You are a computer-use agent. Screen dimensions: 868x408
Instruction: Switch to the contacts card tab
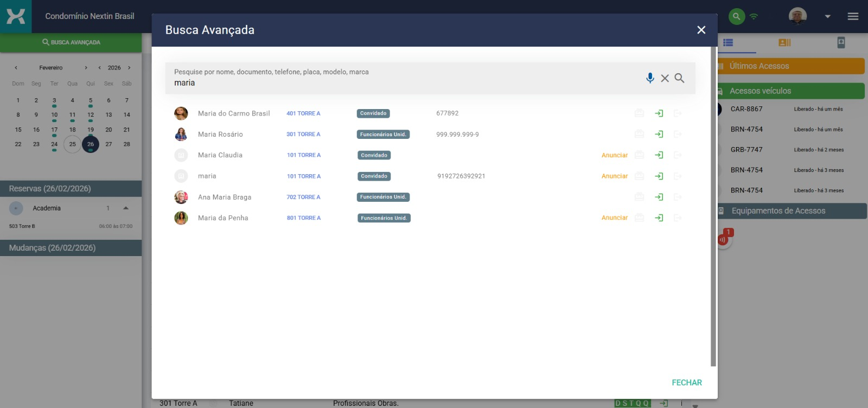coord(784,42)
